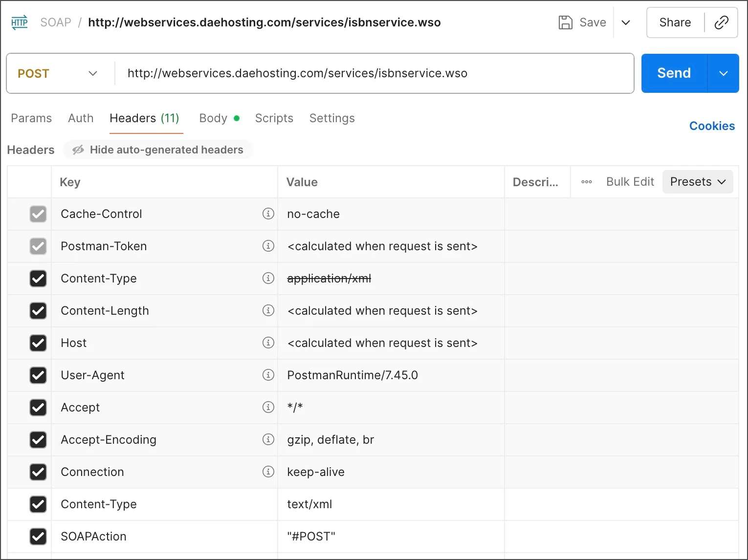Click the Connection header info icon
The image size is (748, 560).
tap(268, 472)
